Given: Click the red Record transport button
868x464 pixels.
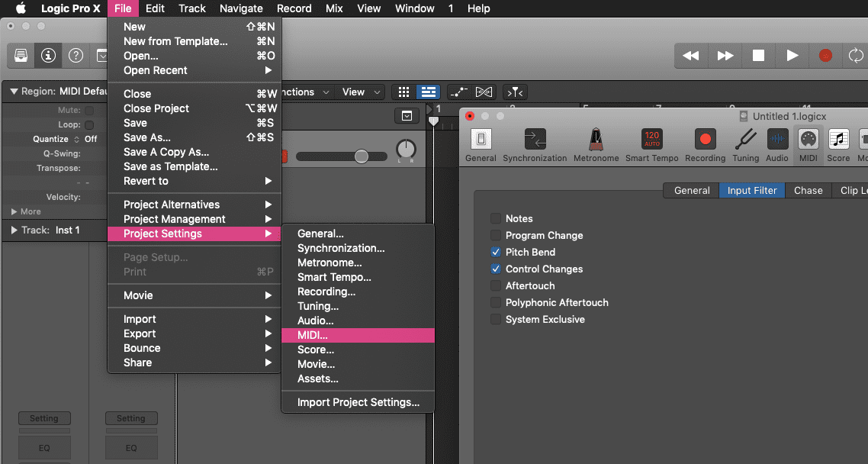Looking at the screenshot, I should click(x=825, y=56).
